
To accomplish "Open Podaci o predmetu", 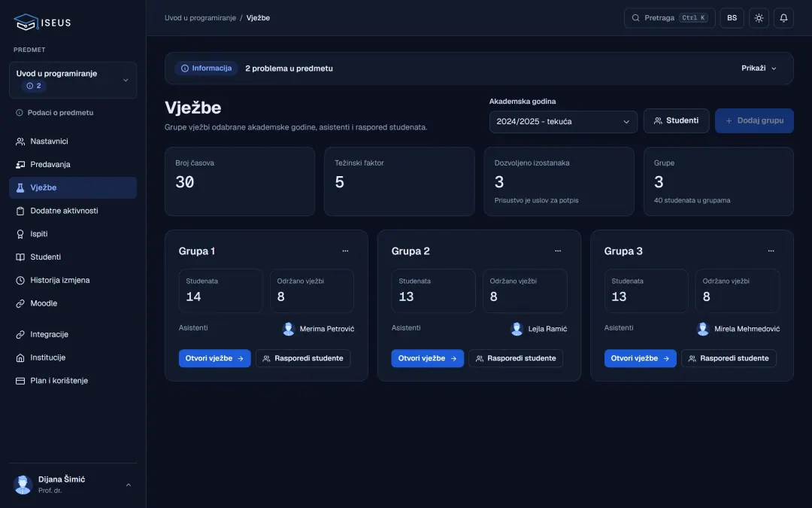I will point(73,112).
